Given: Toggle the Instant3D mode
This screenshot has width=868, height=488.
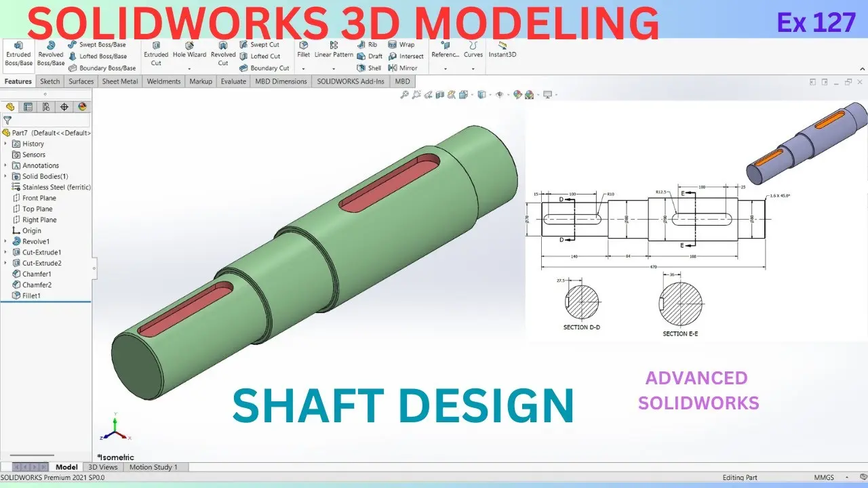Looking at the screenshot, I should pos(502,50).
